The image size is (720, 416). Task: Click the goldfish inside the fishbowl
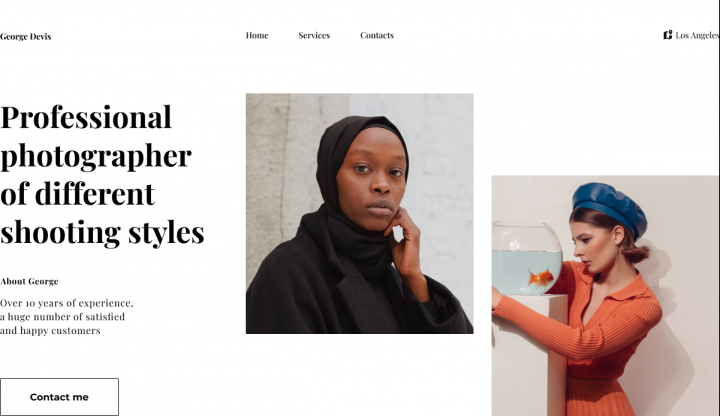click(x=541, y=277)
